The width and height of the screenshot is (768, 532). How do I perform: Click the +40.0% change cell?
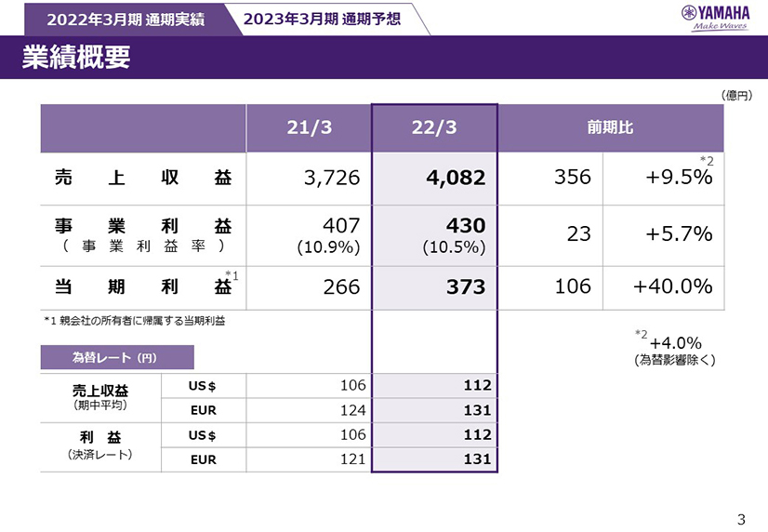672,287
